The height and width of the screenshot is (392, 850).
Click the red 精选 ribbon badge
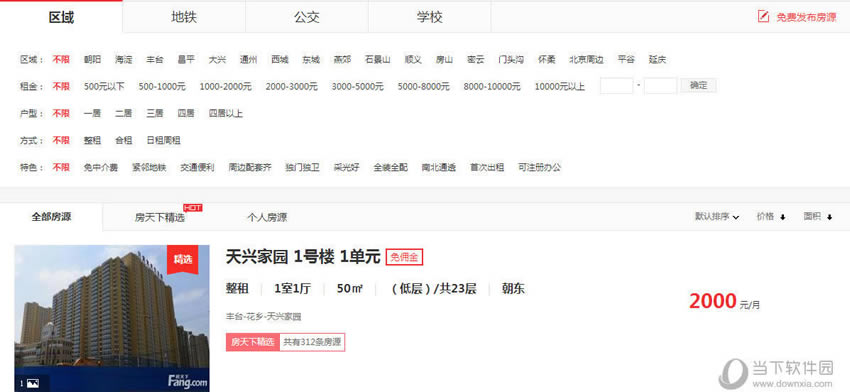(x=183, y=259)
